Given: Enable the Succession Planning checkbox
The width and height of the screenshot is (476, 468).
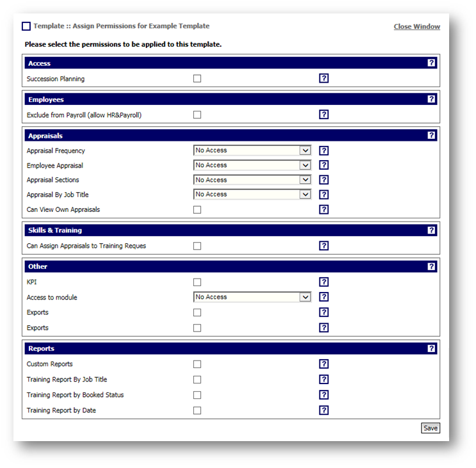Looking at the screenshot, I should tap(197, 79).
